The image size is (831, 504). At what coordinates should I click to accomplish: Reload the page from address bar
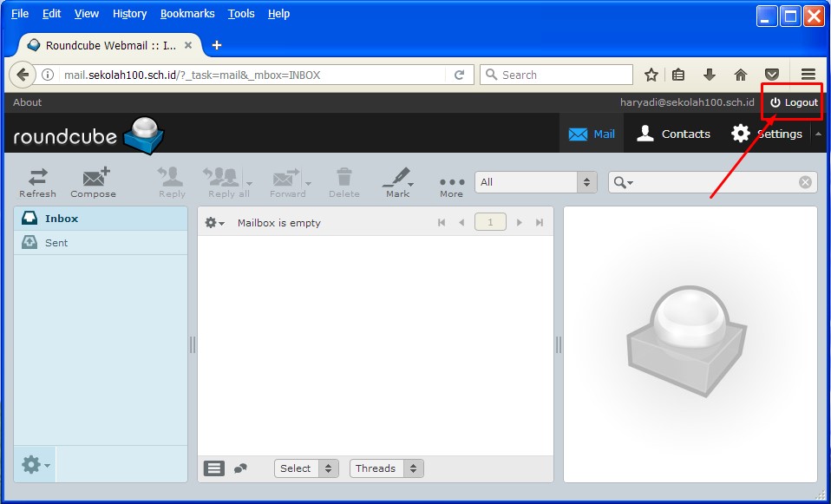[460, 75]
